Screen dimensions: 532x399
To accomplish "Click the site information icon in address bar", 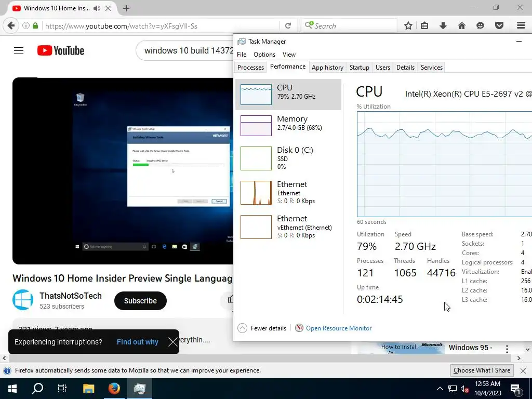I will click(x=26, y=26).
